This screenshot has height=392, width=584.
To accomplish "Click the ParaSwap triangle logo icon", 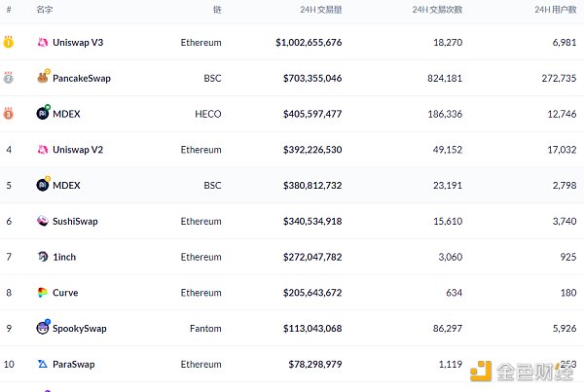I will (x=43, y=364).
